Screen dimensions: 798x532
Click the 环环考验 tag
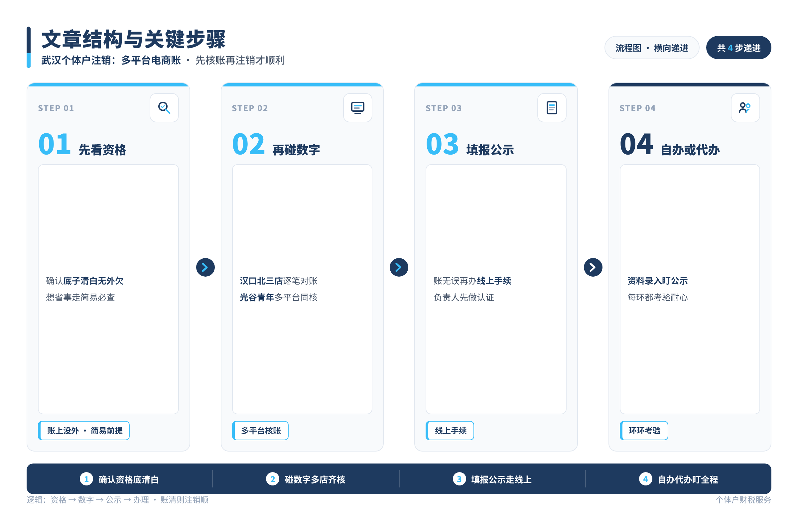tap(644, 431)
